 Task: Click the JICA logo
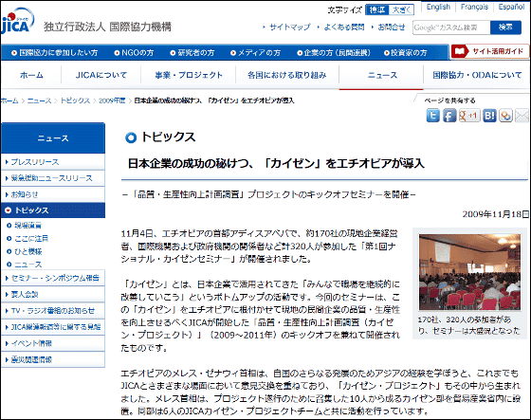pos(18,22)
